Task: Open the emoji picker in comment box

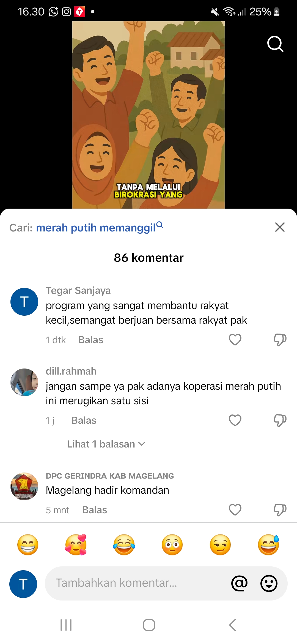Action: pos(269,583)
